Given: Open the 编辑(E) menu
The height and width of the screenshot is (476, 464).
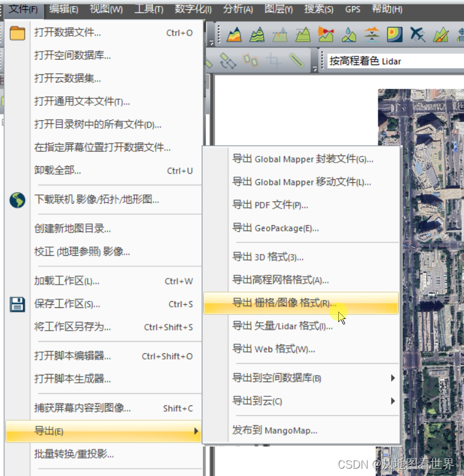Looking at the screenshot, I should pos(64,10).
